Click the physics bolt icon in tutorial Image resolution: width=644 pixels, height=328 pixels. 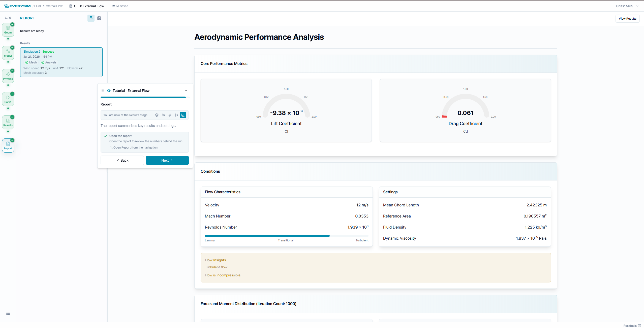(x=170, y=115)
